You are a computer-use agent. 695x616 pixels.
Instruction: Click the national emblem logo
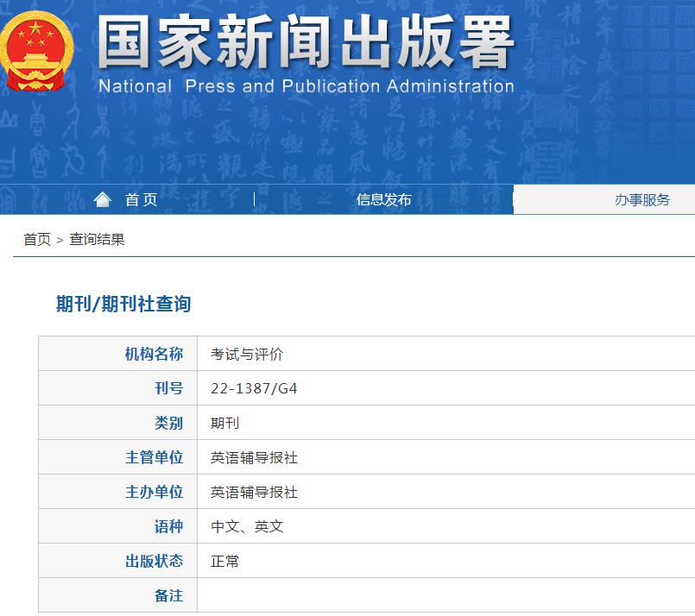[35, 52]
